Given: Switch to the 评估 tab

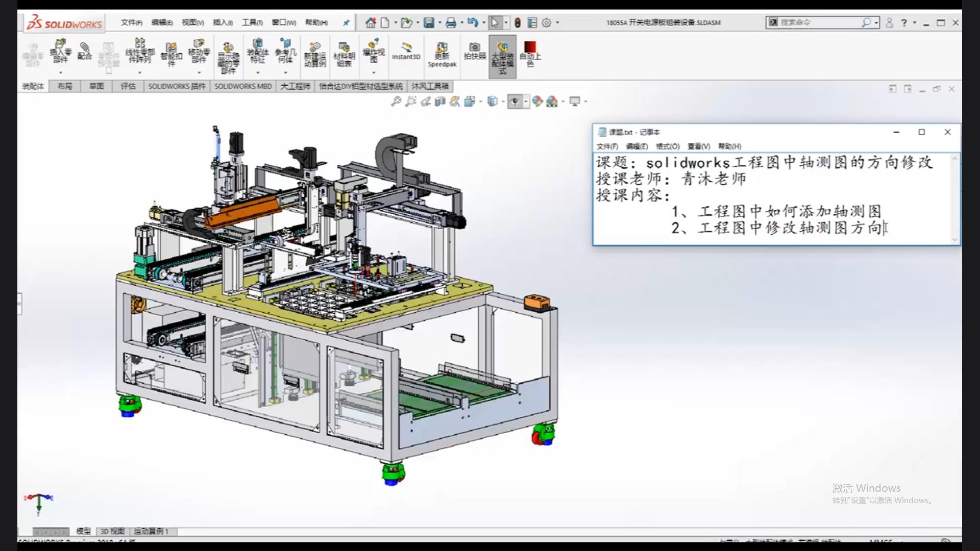Looking at the screenshot, I should [128, 86].
